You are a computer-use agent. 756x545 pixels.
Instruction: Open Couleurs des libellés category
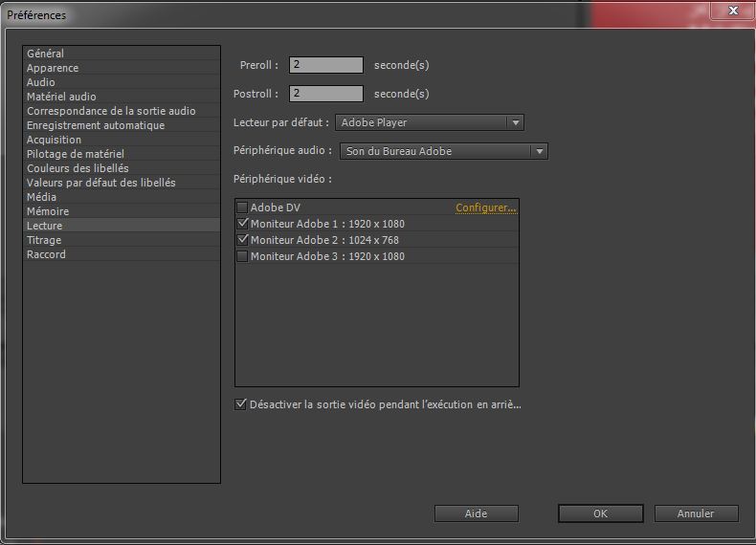click(x=121, y=168)
